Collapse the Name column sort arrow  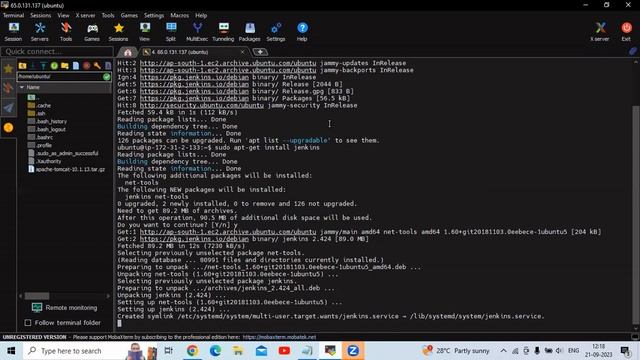coord(22,87)
